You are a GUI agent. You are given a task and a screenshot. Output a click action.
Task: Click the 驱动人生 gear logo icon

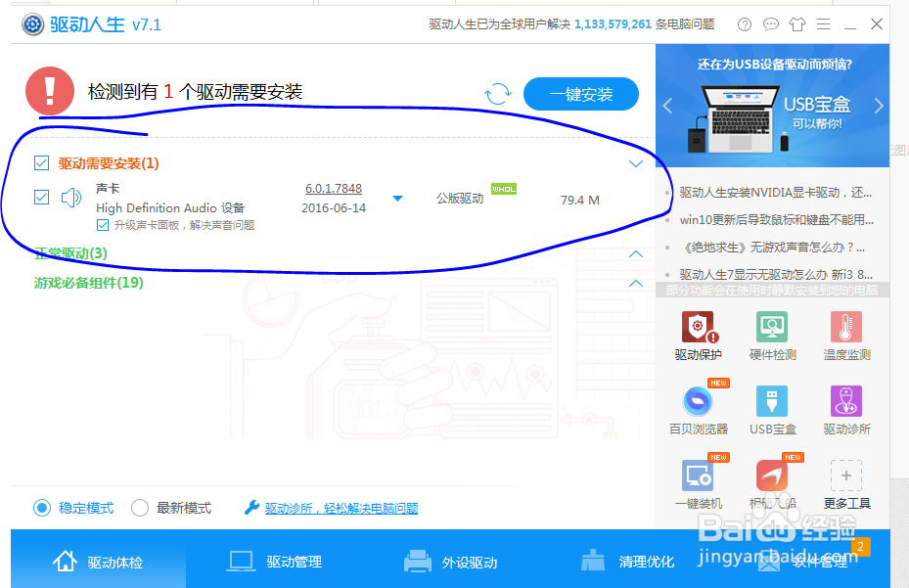pyautogui.click(x=32, y=24)
